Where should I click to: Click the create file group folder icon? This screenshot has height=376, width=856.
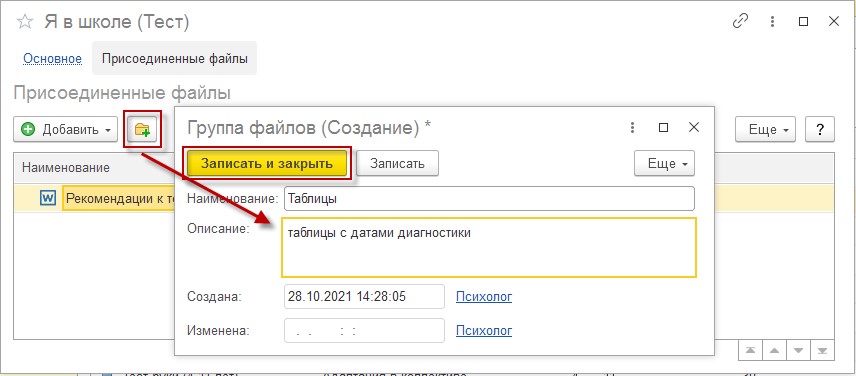142,129
